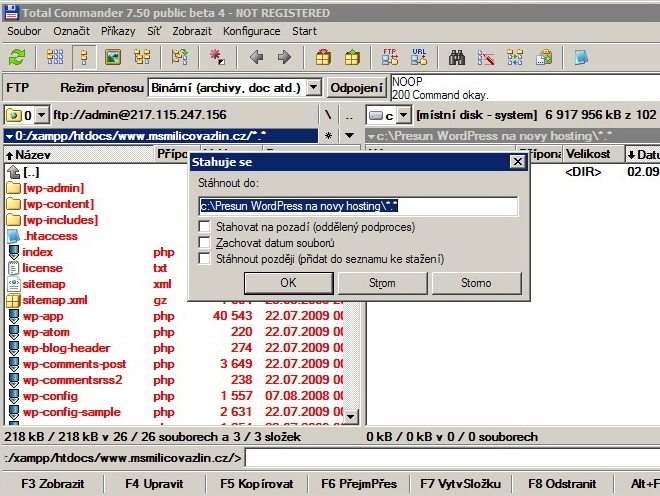Open FTP connect toolbar icon
The width and height of the screenshot is (660, 496).
click(x=390, y=57)
